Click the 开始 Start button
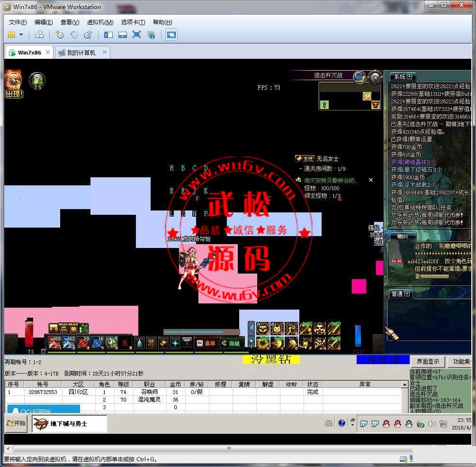The height and width of the screenshot is (467, 476). point(17,423)
